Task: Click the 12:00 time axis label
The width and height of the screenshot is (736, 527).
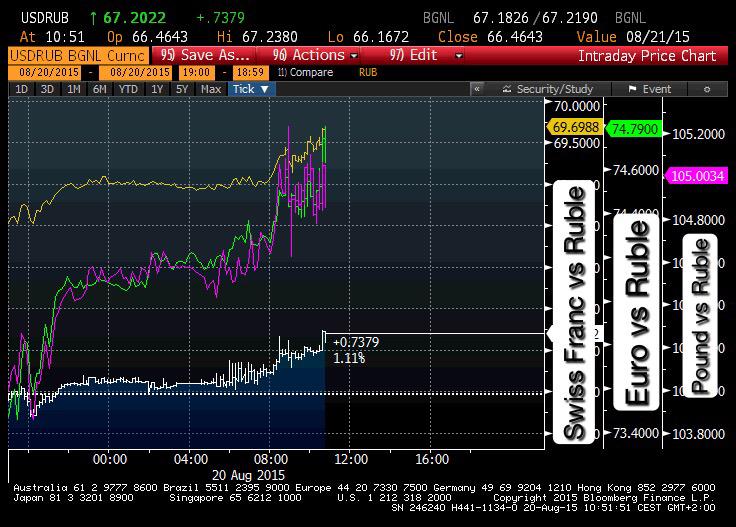Action: [x=351, y=459]
